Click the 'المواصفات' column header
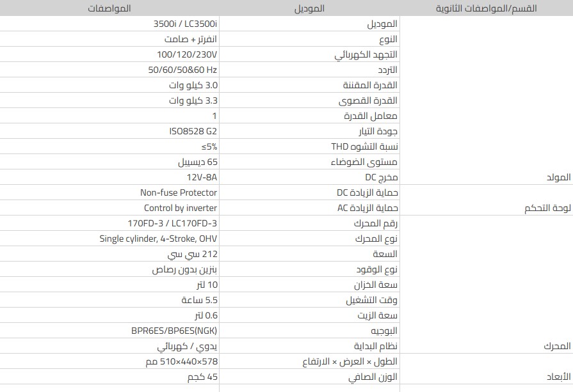This screenshot has width=573, height=392. point(111,8)
